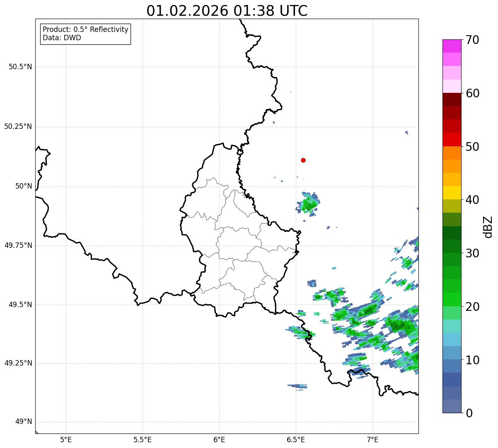The width and height of the screenshot is (498, 448).
Task: Click the 'Product: 0.5° Reflectivity' label
Action: pos(86,30)
